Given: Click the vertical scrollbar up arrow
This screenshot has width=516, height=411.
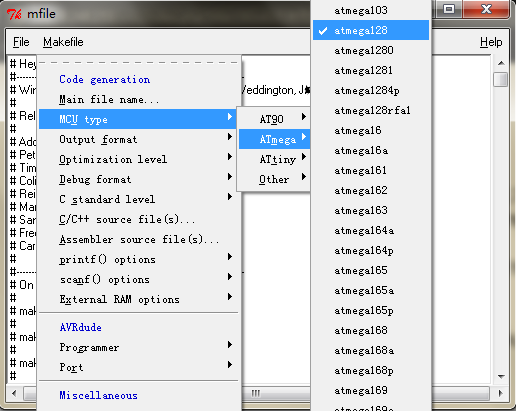Looking at the screenshot, I should coord(501,63).
